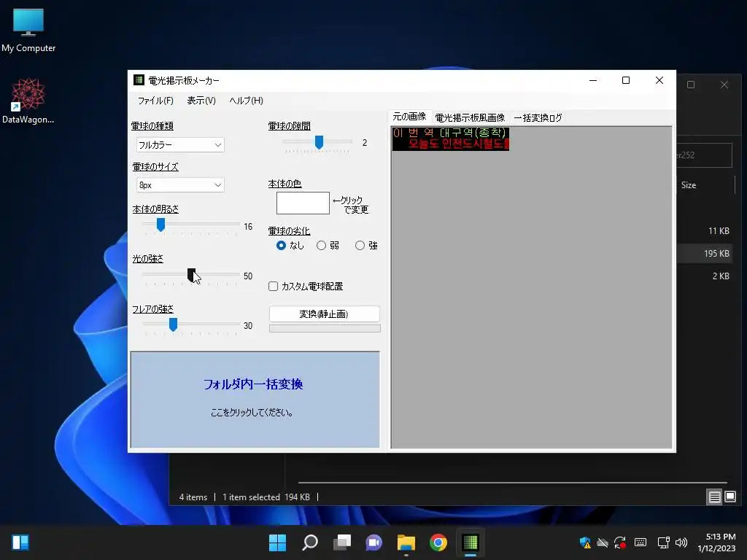747x560 pixels.
Task: Open the ヘルプ(H) menu
Action: coord(246,101)
